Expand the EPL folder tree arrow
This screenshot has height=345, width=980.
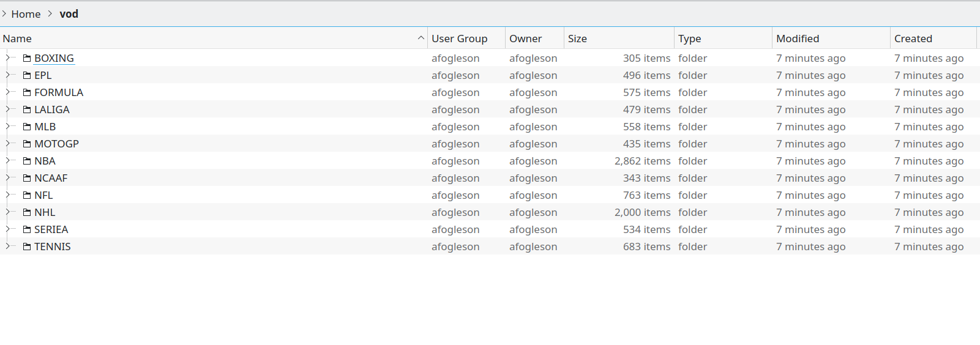pyautogui.click(x=7, y=75)
